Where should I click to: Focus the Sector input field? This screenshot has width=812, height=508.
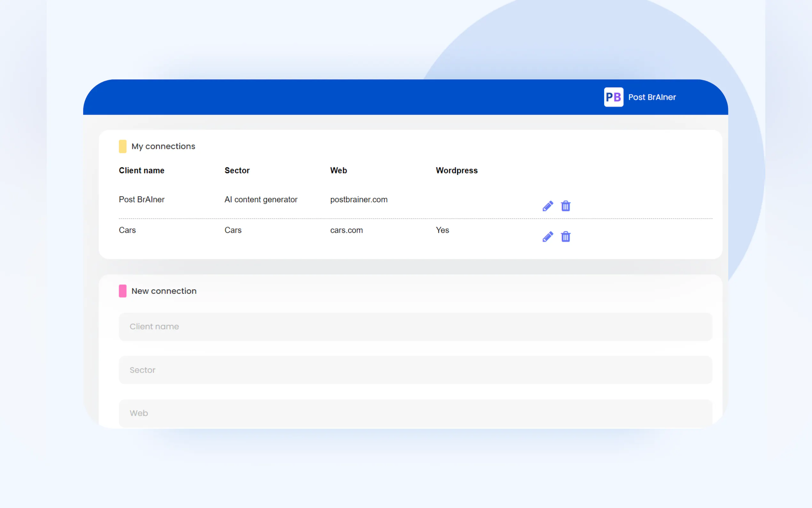point(415,370)
